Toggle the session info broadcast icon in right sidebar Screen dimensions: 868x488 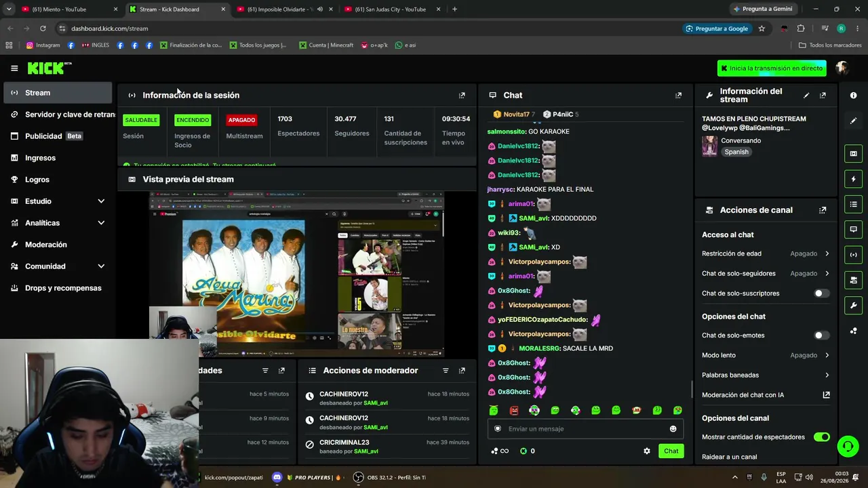tap(853, 255)
